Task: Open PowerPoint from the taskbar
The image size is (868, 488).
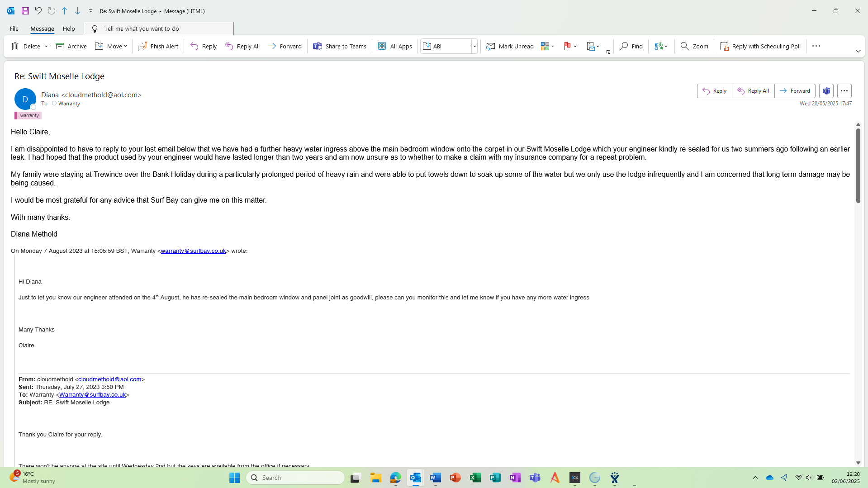Action: (455, 478)
